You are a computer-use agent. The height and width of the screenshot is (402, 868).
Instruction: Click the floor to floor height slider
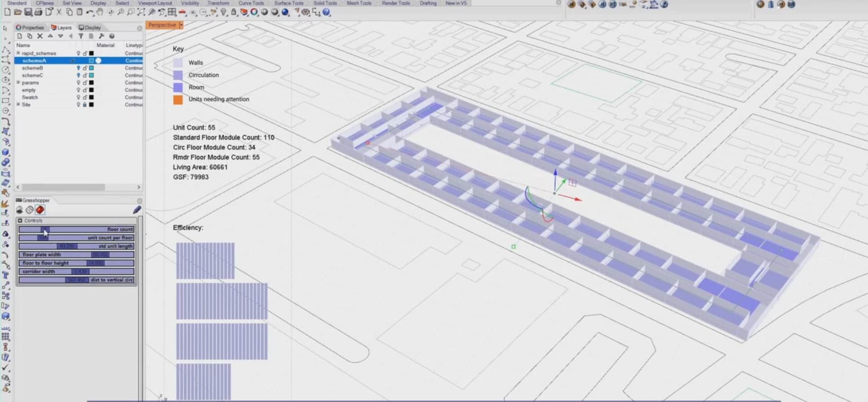click(x=76, y=263)
